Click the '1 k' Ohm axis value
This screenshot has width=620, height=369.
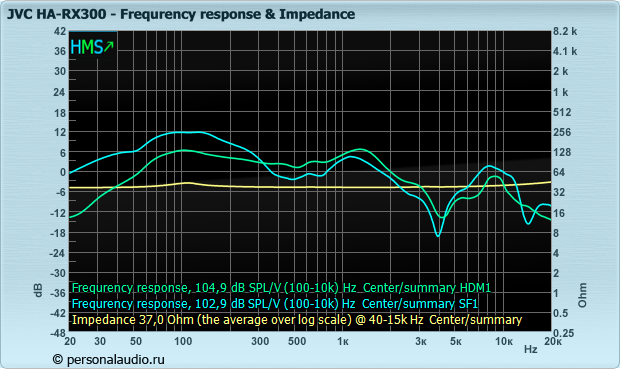(x=561, y=92)
